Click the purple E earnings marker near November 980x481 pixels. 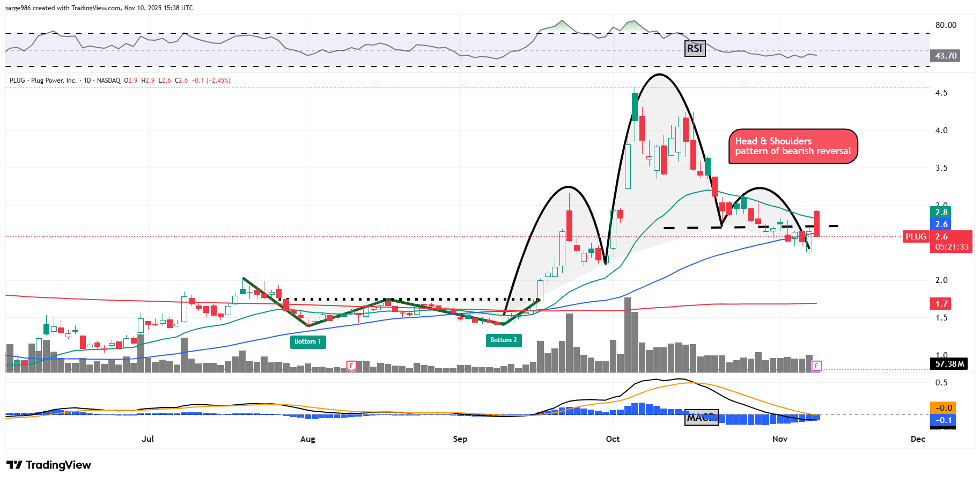(816, 366)
